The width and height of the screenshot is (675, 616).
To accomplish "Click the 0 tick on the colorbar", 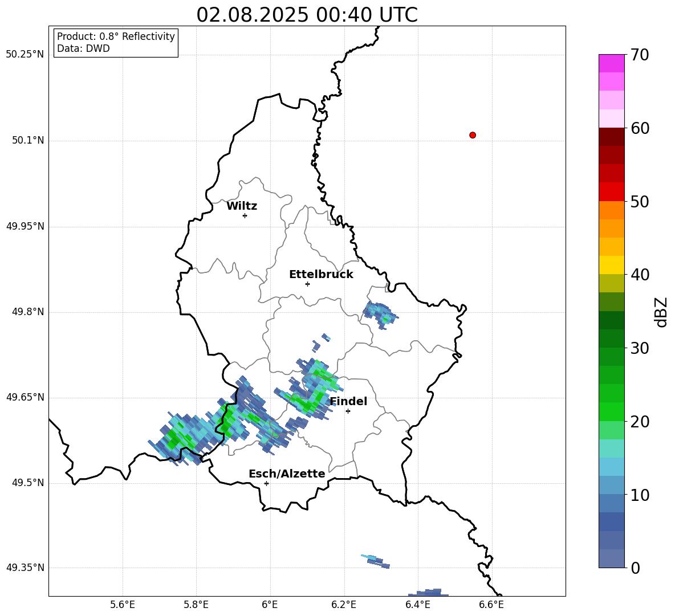I will click(x=635, y=568).
